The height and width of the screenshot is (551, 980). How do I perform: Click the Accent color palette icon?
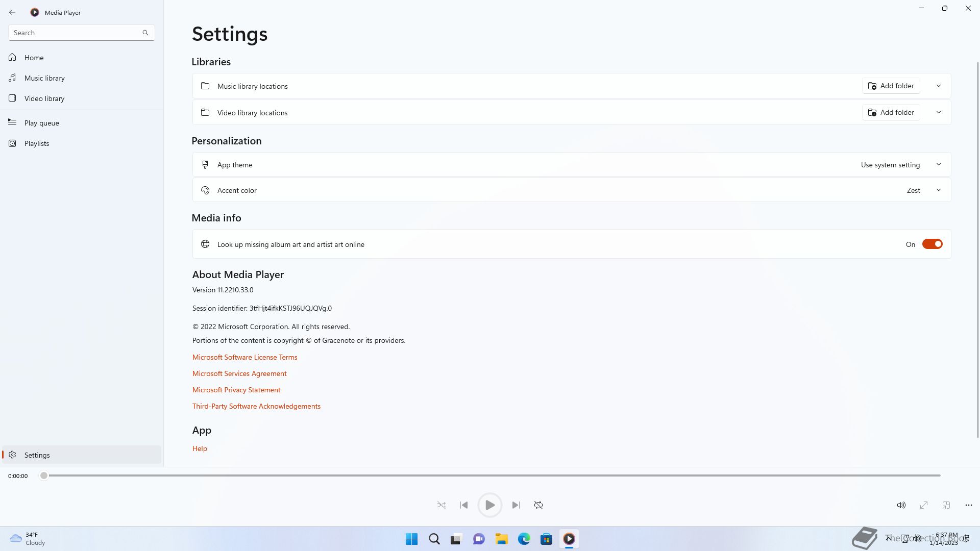pyautogui.click(x=205, y=190)
